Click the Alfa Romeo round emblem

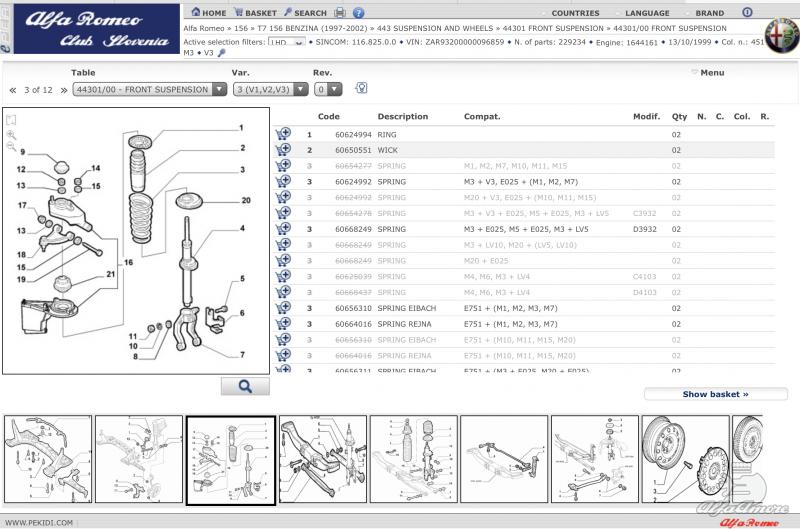tap(782, 35)
